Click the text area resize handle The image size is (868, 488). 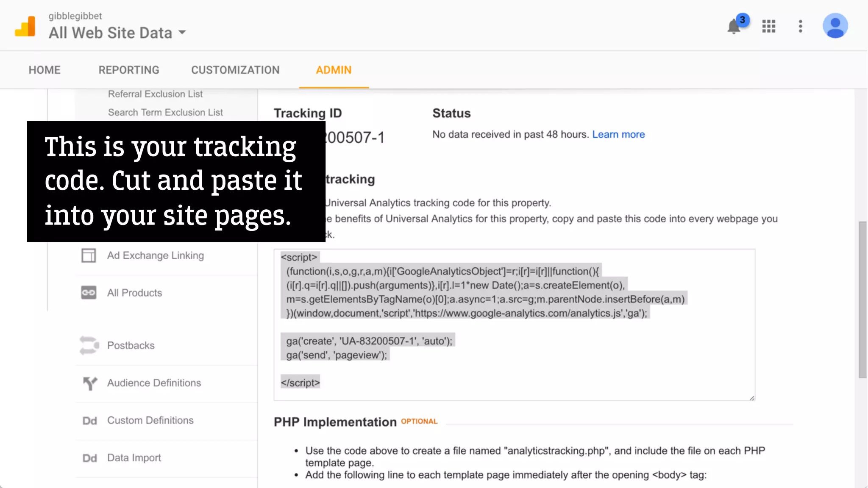tap(752, 397)
